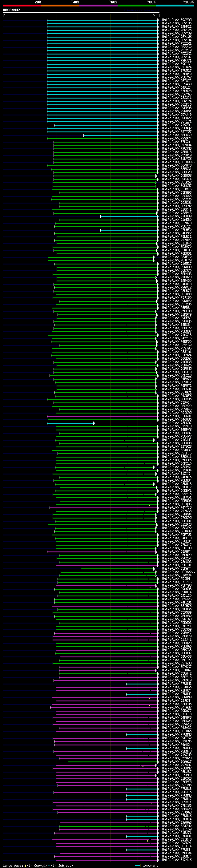This screenshot has height=868, width=197.
Task: Select the UniRef100_Q3SPX4 label
Action: 177,467
